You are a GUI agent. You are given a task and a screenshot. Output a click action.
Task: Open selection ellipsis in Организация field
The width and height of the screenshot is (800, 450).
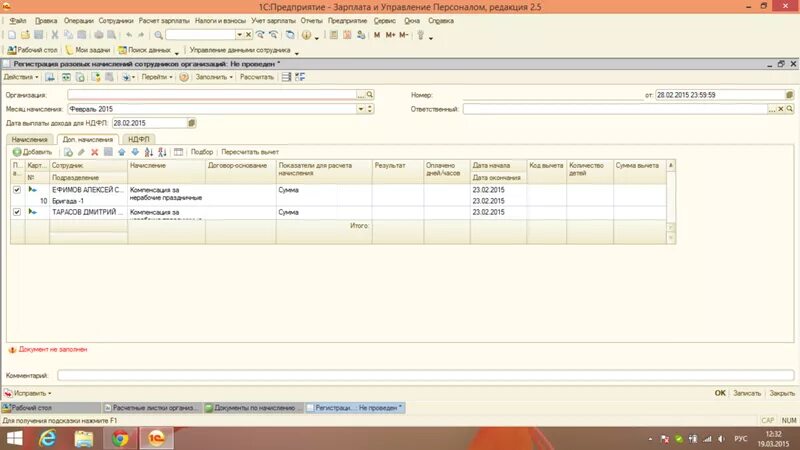361,95
